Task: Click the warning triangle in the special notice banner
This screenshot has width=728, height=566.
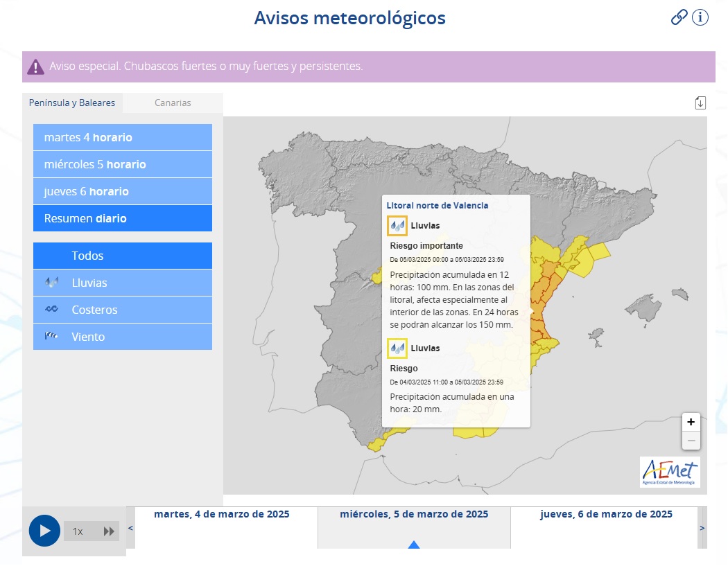Action: click(37, 66)
